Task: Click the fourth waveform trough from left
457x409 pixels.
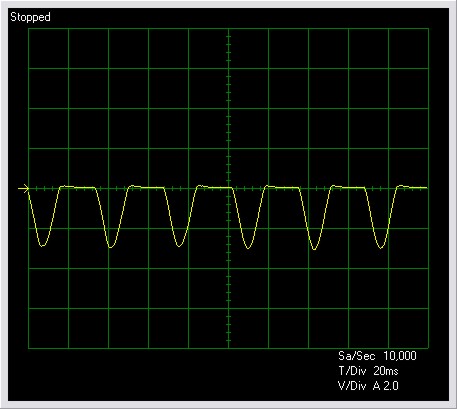Action: click(x=248, y=248)
